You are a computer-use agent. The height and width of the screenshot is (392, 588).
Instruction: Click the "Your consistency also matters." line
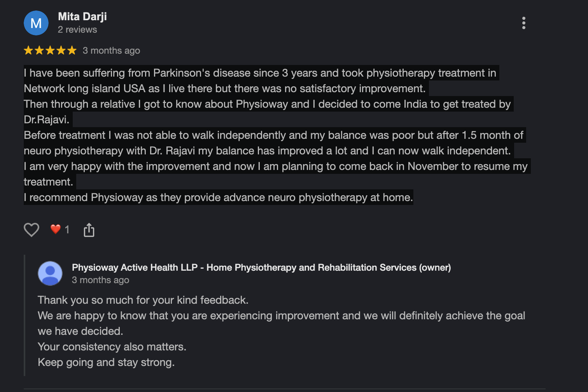pos(112,347)
